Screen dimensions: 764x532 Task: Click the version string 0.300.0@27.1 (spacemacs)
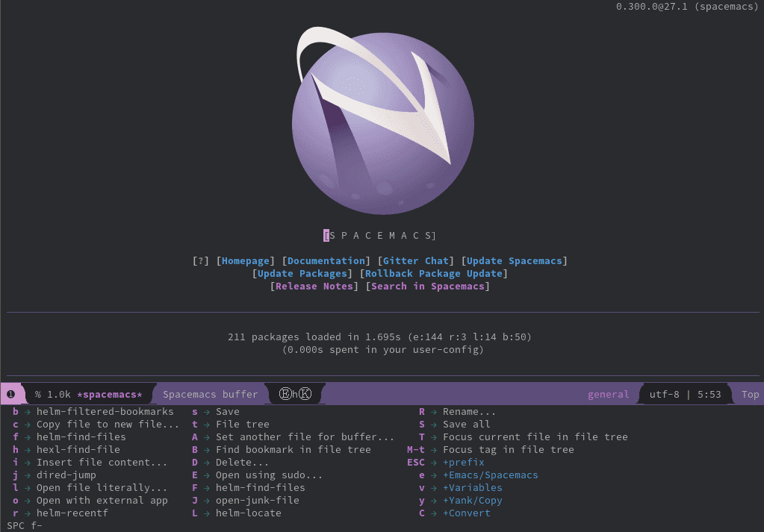point(687,6)
